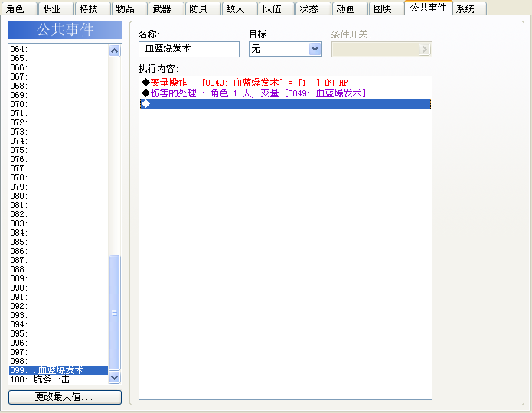Open the 队伍 tab

pos(276,8)
